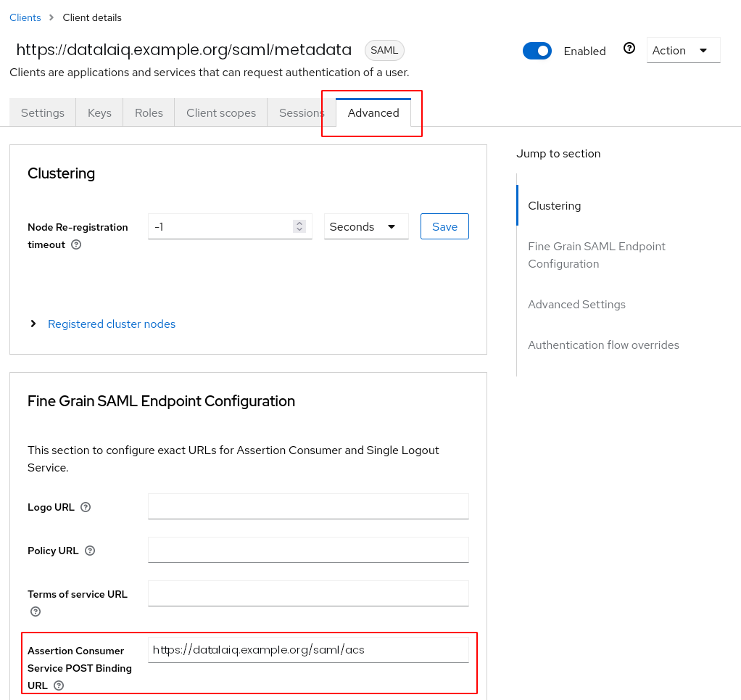Click Terms of service URL help icon

(x=36, y=612)
